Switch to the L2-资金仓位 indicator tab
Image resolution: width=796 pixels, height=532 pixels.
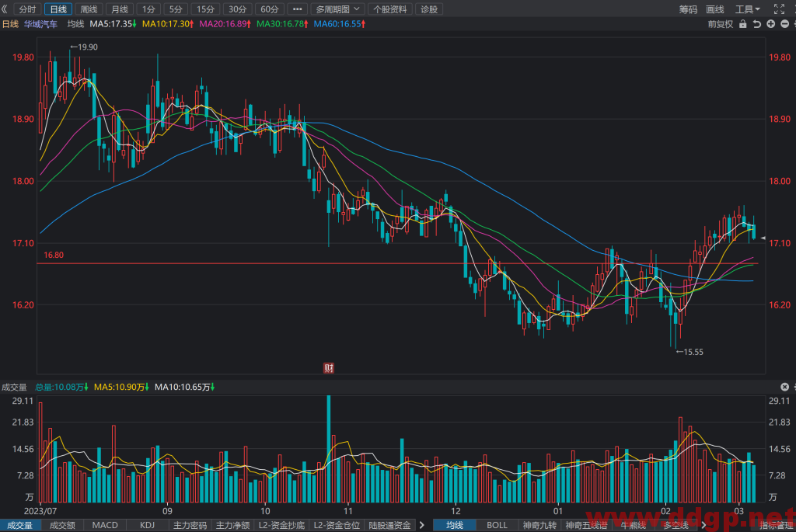337,526
